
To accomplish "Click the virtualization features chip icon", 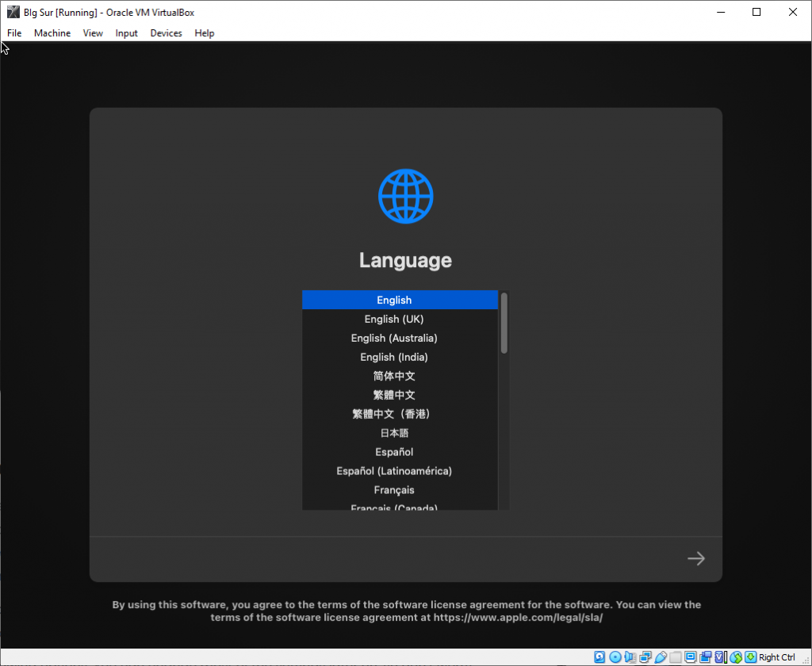I will click(x=719, y=656).
